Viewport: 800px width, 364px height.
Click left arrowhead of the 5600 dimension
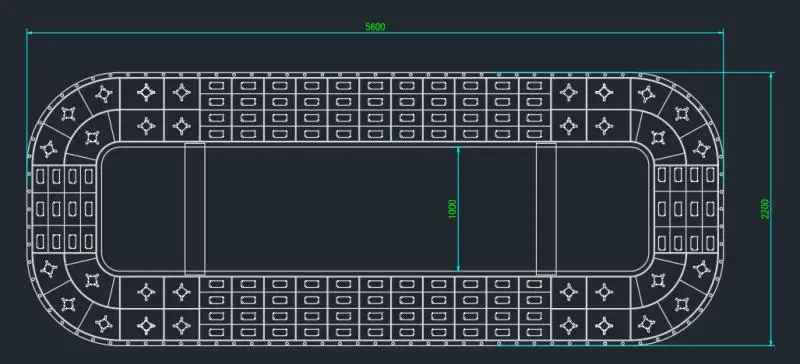pos(30,33)
